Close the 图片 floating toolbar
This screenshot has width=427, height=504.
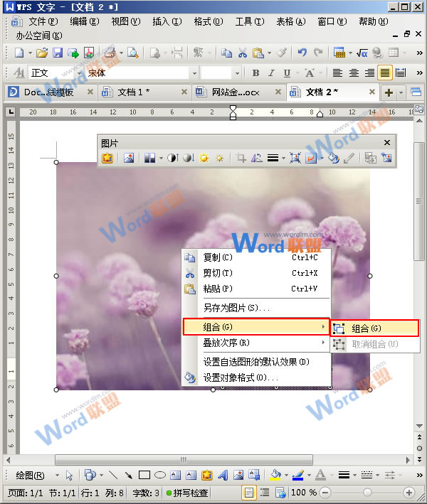click(387, 142)
